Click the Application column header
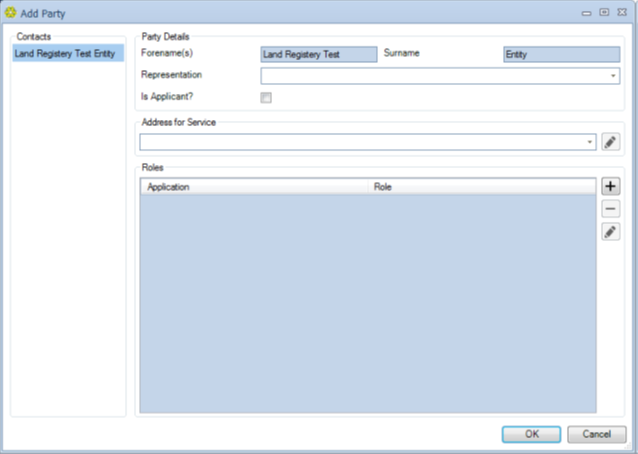This screenshot has width=638, height=454. click(x=254, y=187)
